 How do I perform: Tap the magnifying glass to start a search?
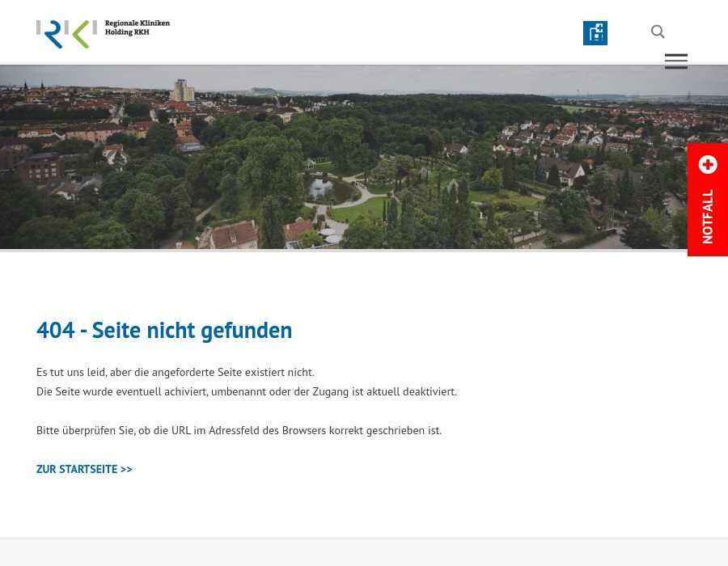(658, 32)
